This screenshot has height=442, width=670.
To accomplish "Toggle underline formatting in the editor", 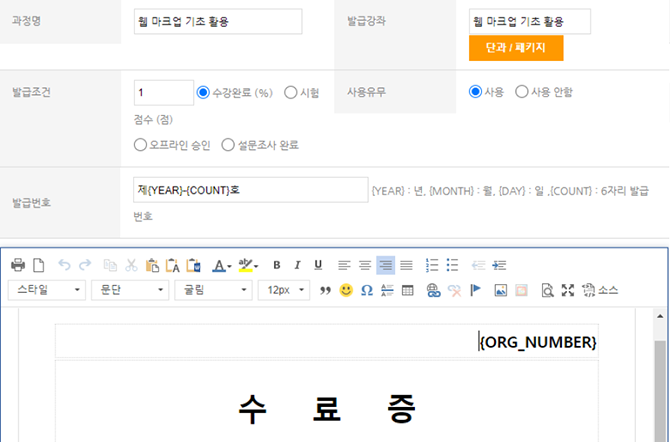I will click(318, 265).
